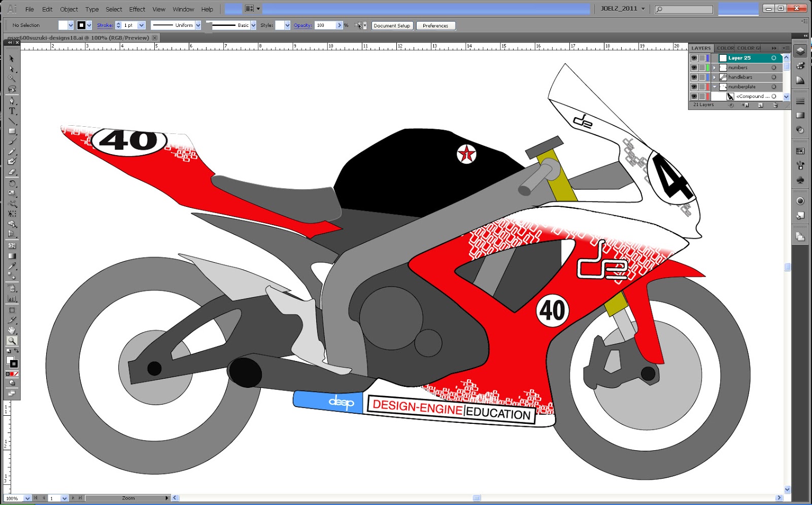Open the Swatches panel from the dock
Screen dimensions: 812x505
click(x=800, y=151)
